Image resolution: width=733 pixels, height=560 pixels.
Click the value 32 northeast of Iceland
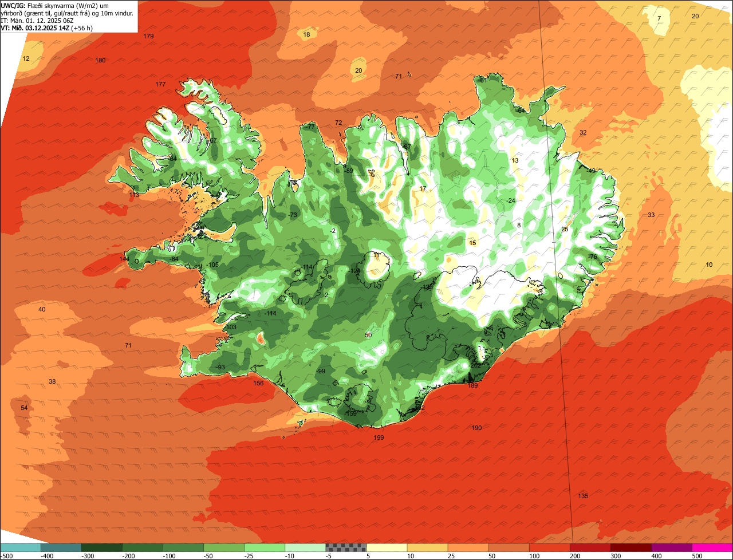click(583, 132)
